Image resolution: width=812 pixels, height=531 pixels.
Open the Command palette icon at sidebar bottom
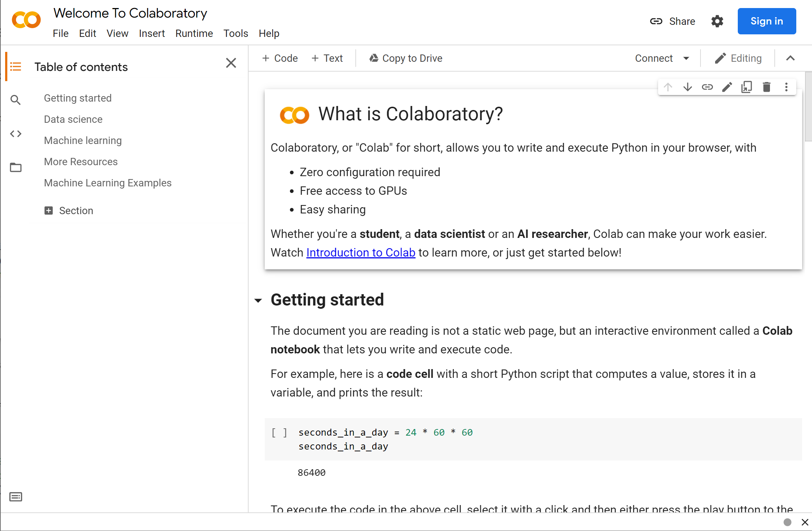pyautogui.click(x=16, y=497)
